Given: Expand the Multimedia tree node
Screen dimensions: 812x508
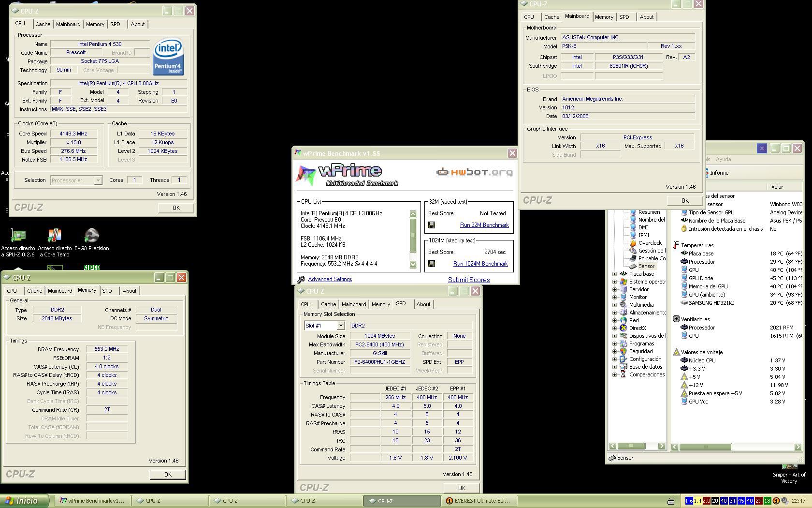Looking at the screenshot, I should point(614,305).
